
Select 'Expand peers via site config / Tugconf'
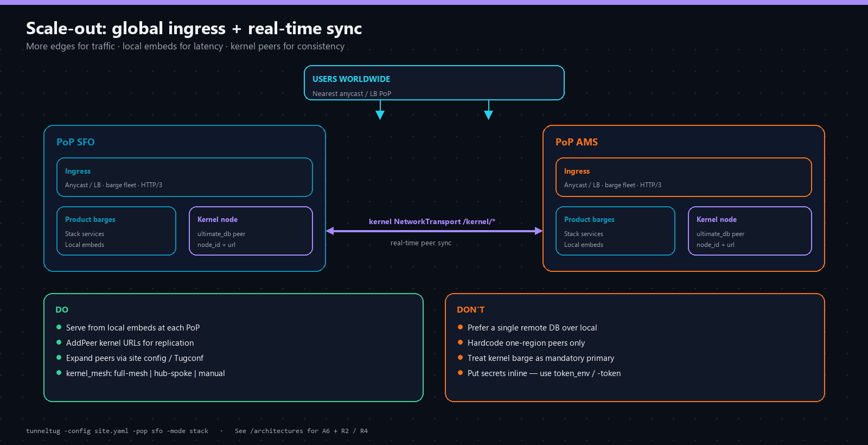pos(135,358)
